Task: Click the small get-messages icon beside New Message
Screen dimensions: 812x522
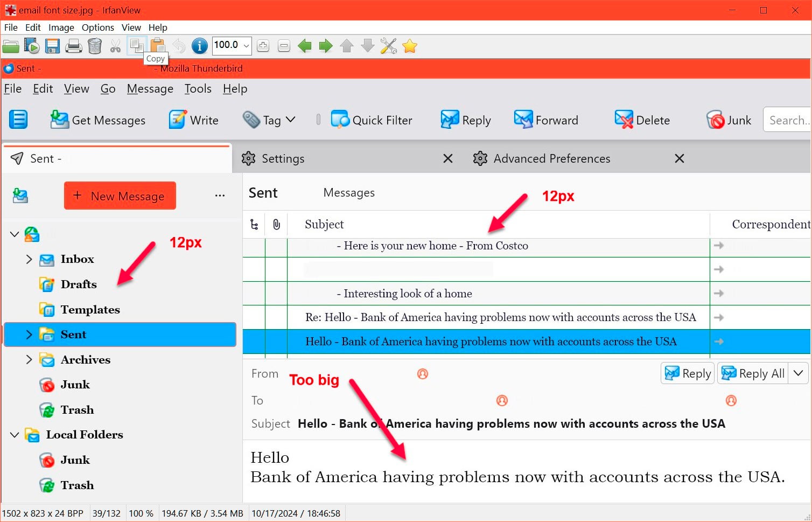Action: point(20,196)
